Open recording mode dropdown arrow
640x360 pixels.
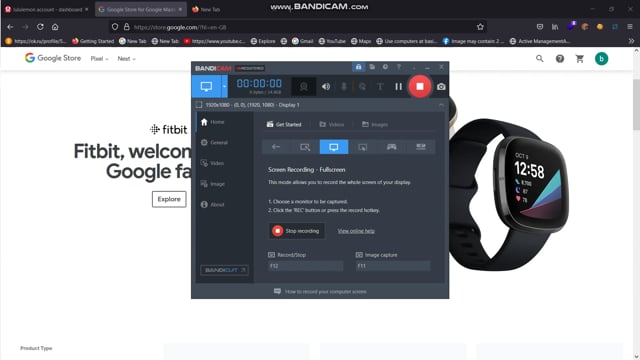(x=224, y=87)
